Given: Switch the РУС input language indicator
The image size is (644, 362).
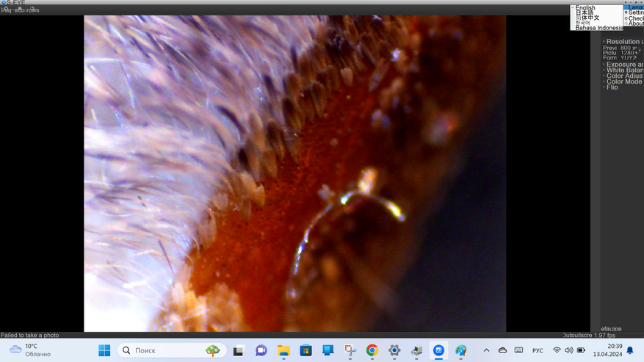Looking at the screenshot, I should (538, 350).
